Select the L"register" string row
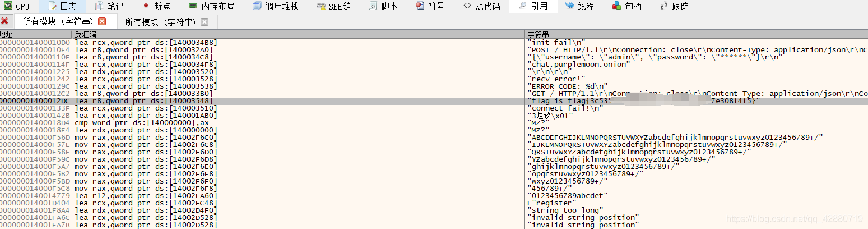Viewport: 868px width, 229px height. (x=434, y=203)
